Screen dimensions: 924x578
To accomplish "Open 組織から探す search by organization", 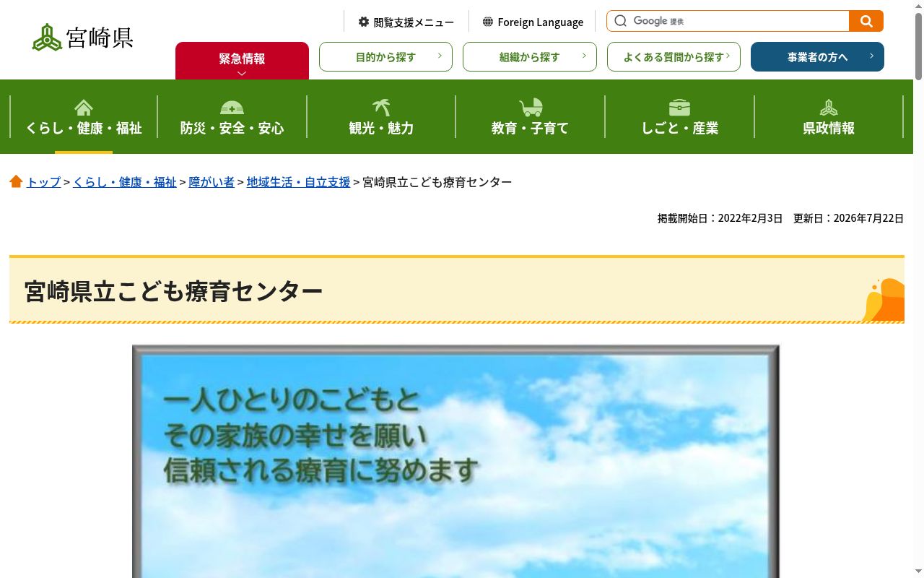I will click(530, 57).
